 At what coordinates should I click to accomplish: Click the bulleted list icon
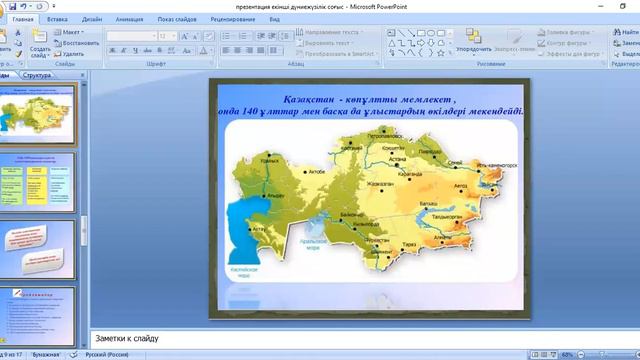click(x=226, y=36)
